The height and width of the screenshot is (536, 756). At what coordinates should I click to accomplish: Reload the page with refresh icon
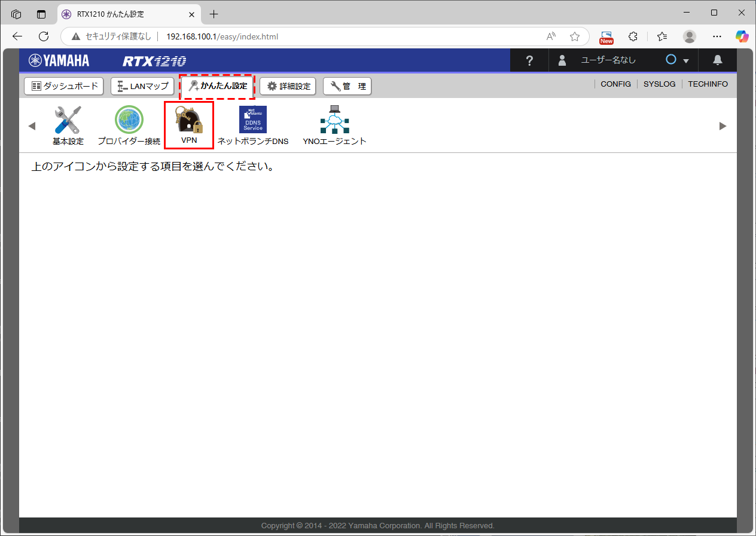tap(44, 36)
